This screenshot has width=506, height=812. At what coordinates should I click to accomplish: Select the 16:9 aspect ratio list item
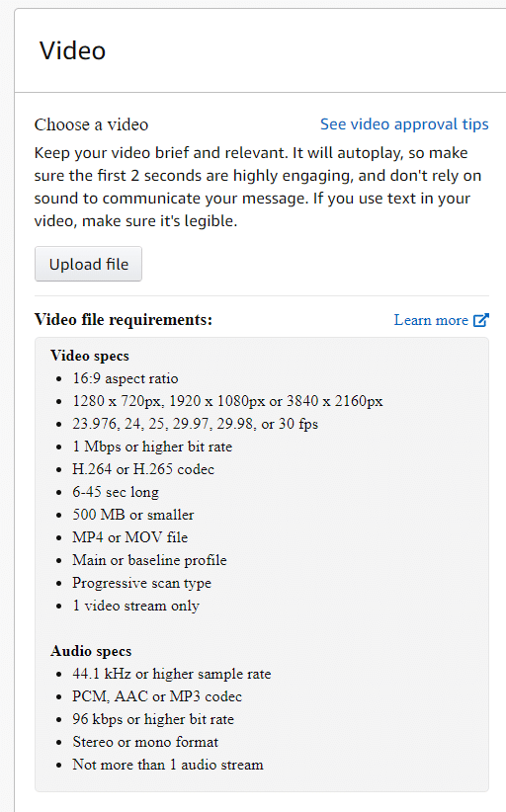click(126, 378)
